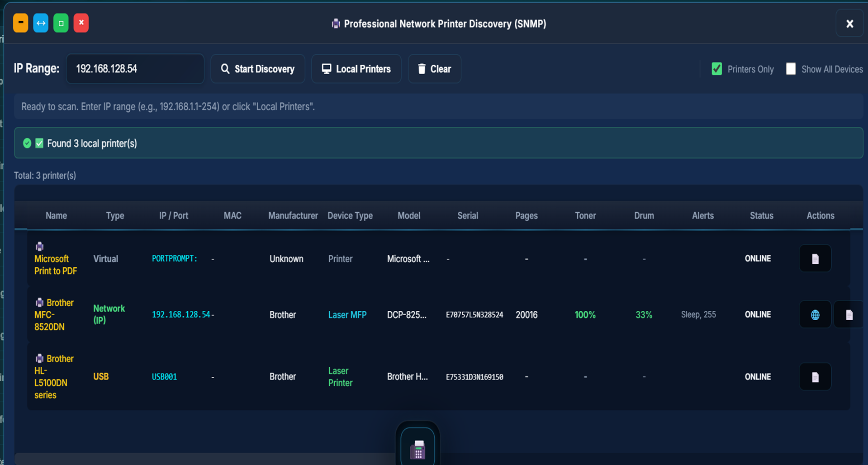Click the Serial column header
The width and height of the screenshot is (868, 465).
[x=468, y=216]
